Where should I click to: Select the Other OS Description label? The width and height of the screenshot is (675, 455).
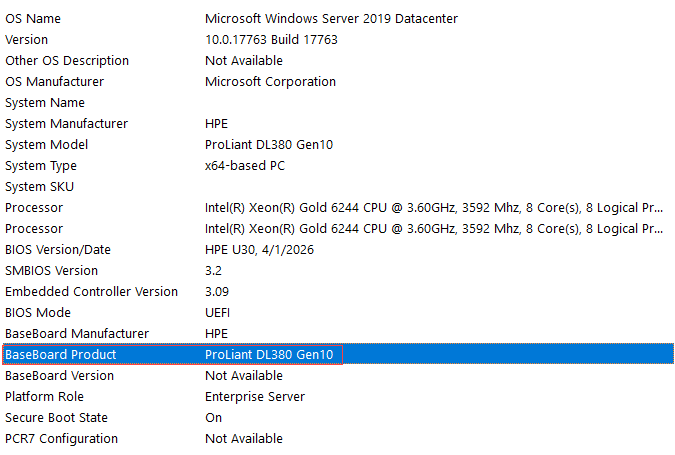[x=67, y=61]
